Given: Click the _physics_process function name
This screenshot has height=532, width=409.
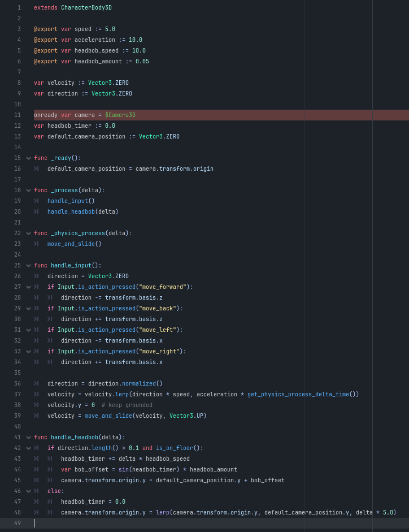Looking at the screenshot, I should tap(78, 233).
